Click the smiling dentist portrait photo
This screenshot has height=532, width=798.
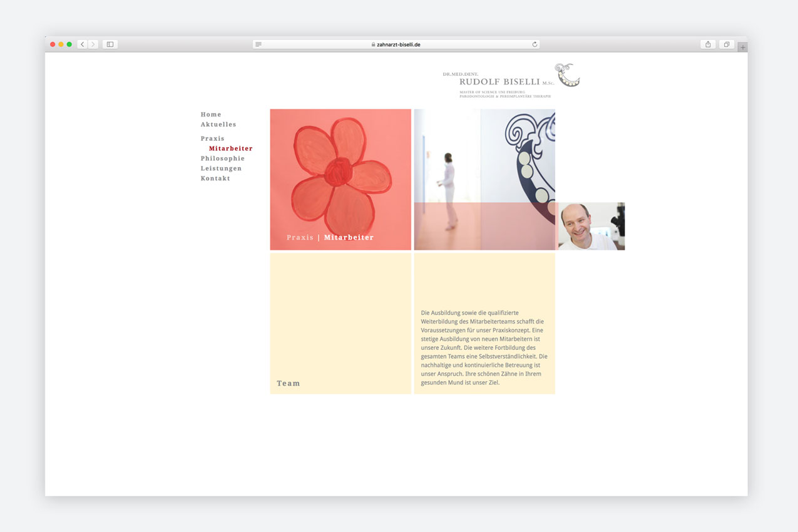(x=591, y=226)
